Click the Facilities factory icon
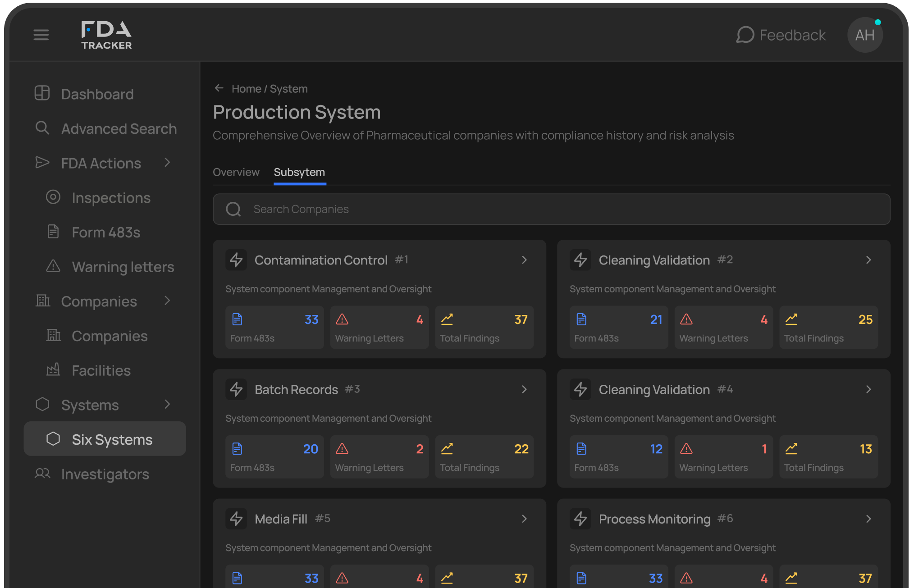The width and height of the screenshot is (914, 588). (x=53, y=369)
